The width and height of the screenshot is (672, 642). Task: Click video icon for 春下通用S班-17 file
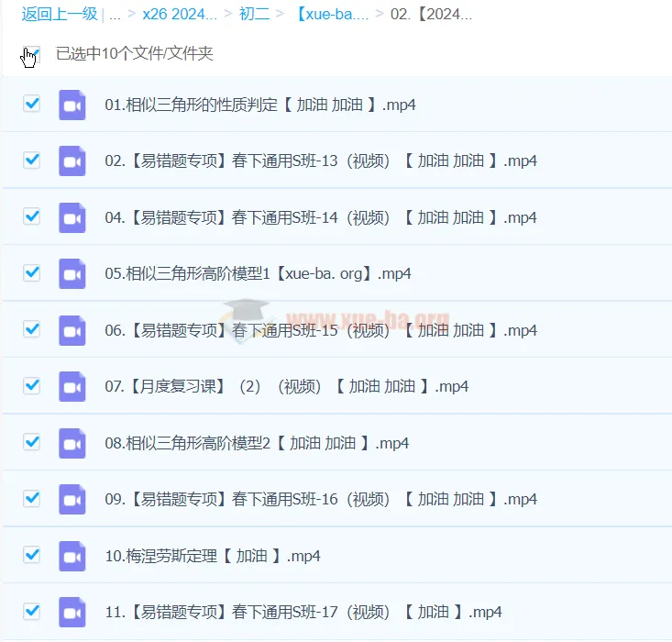point(72,612)
